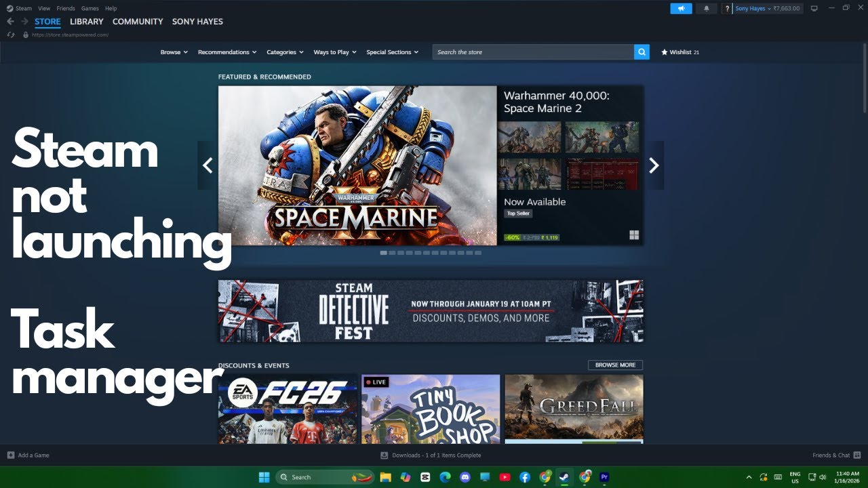
Task: Select the bottom-right Space Marine screenshot thumbnail
Action: pyautogui.click(x=602, y=174)
